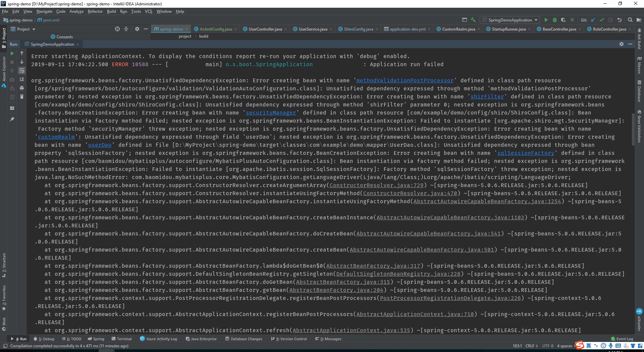
Task: Rerun the application in the Run panel
Action: (12, 53)
